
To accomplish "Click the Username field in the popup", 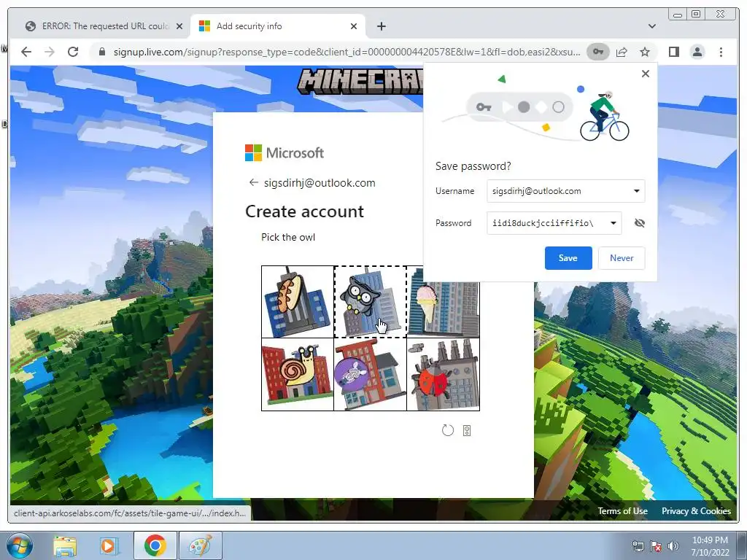I will coord(565,191).
